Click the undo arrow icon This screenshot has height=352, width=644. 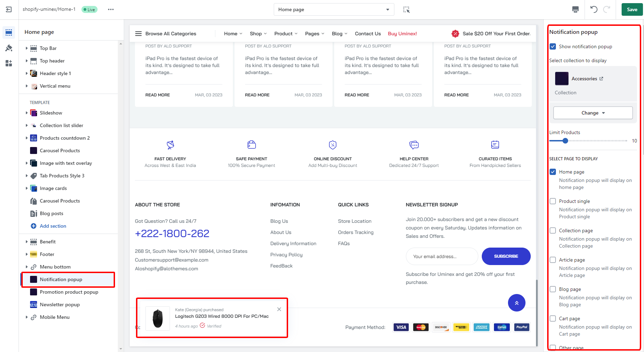594,9
